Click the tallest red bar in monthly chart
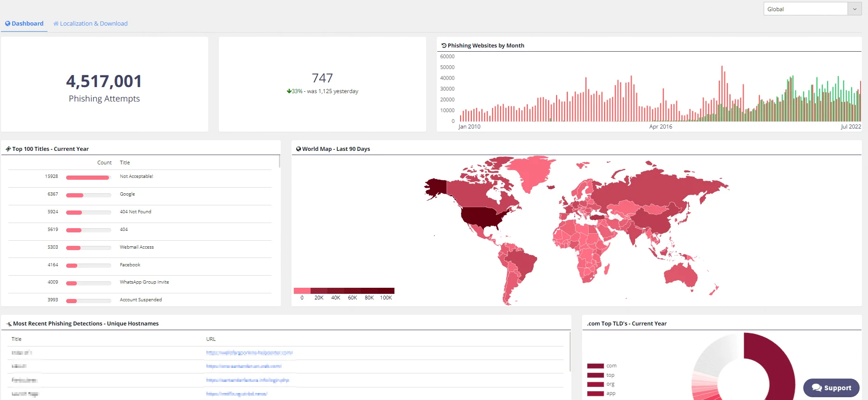Image resolution: width=868 pixels, height=400 pixels. 722,93
